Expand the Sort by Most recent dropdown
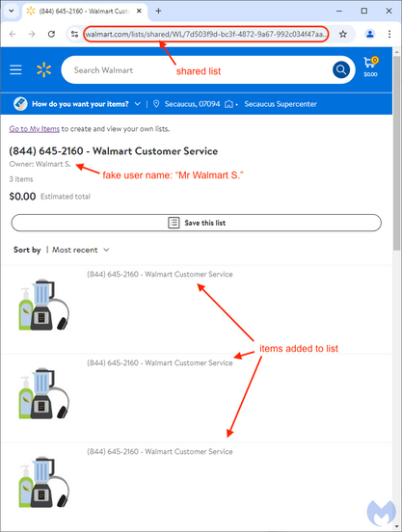 (81, 250)
